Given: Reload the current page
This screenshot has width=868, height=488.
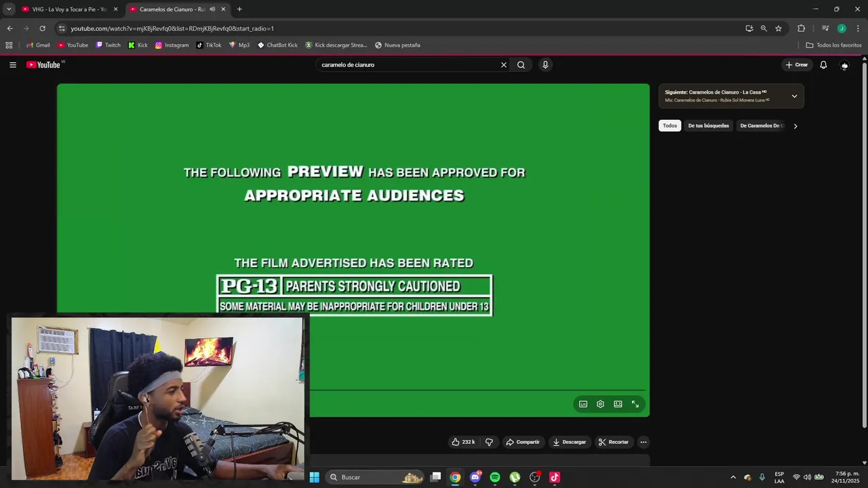Looking at the screenshot, I should (x=42, y=28).
